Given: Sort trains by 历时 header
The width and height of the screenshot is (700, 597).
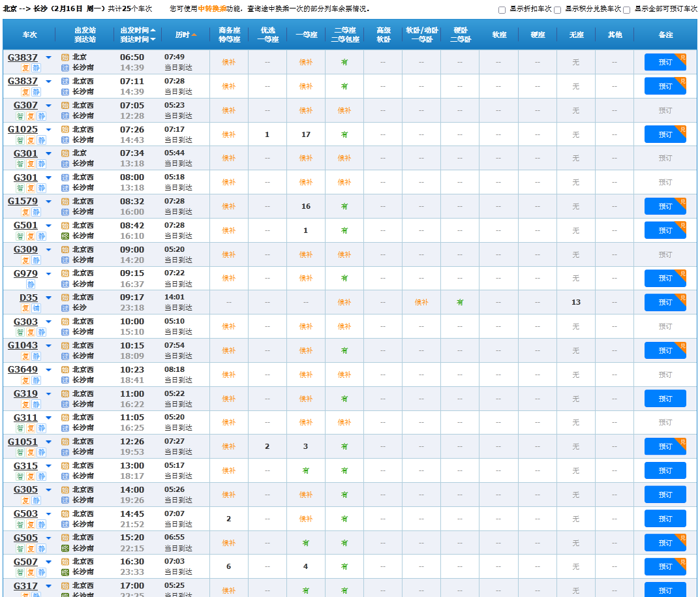Looking at the screenshot, I should coord(186,35).
